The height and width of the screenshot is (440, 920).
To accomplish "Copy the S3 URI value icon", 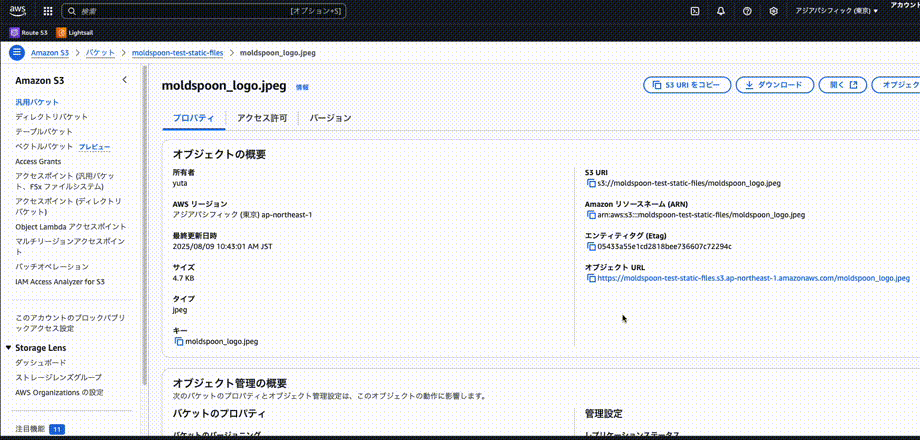I will pyautogui.click(x=591, y=184).
